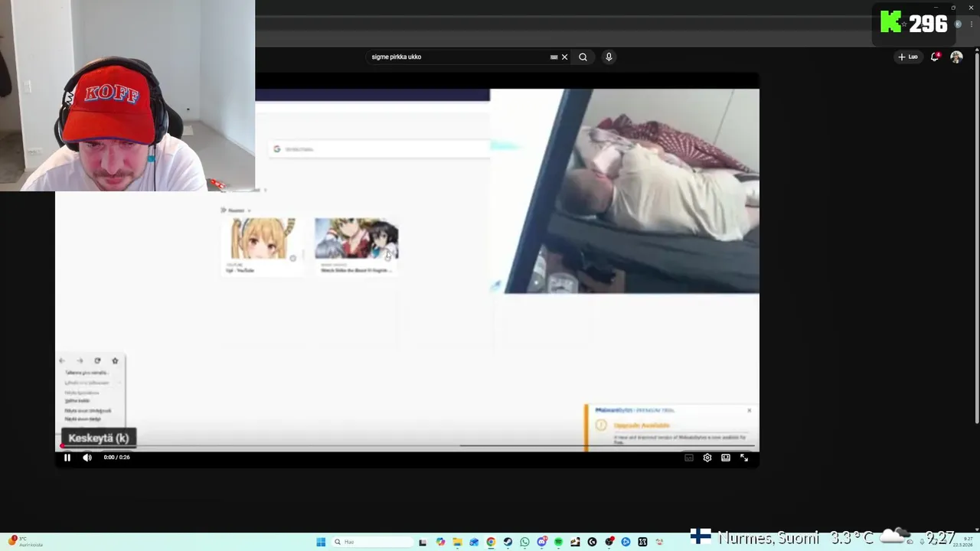Open Google Chrome from the taskbar

tap(491, 542)
